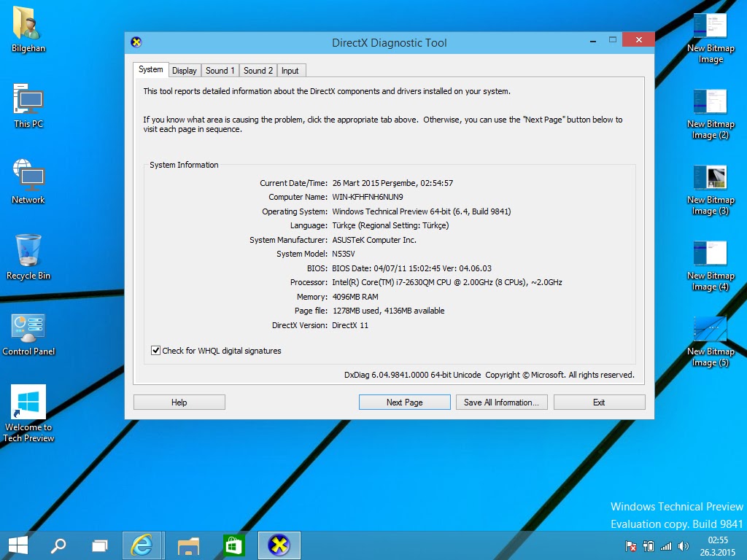Click the Help button
Screen dimensions: 747x560
[179, 402]
